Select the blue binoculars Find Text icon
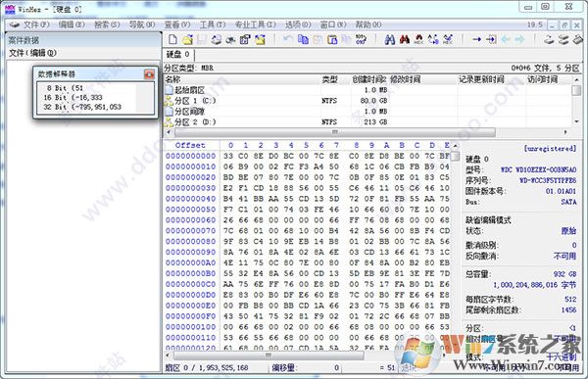Image resolution: width=588 pixels, height=379 pixels. (390, 39)
